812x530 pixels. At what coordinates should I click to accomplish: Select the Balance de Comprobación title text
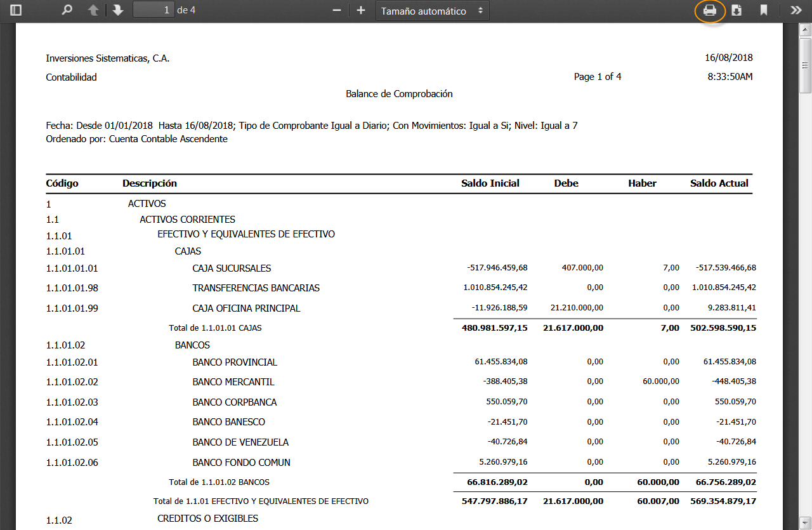(x=398, y=93)
